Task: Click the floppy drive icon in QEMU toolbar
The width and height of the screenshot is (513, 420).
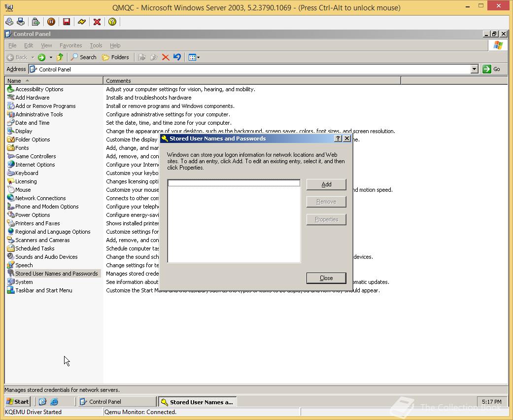Action: [21, 22]
